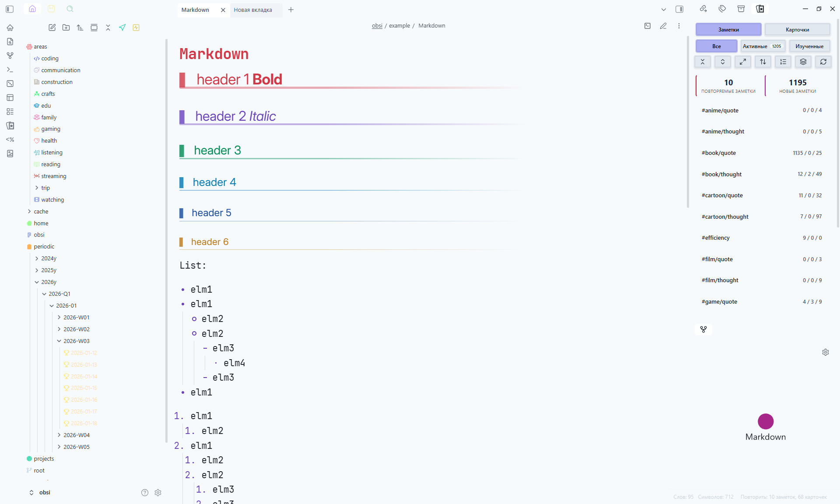Collapse all folders in file explorer

click(108, 28)
